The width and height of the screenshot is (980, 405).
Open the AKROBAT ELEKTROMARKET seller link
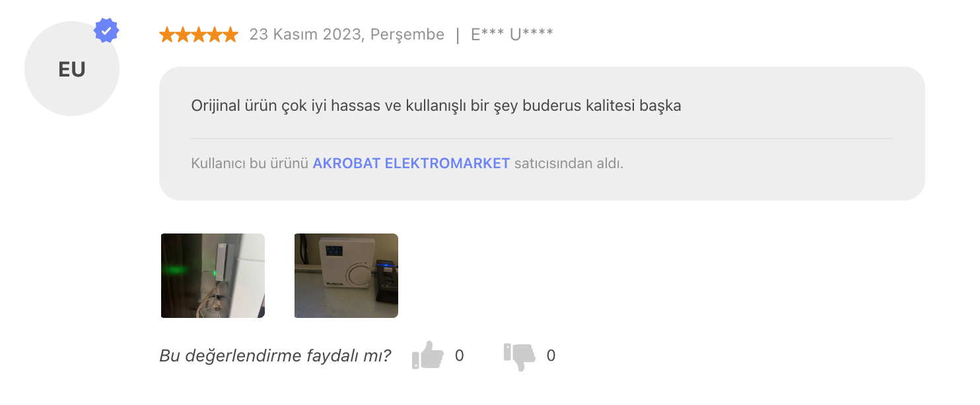coord(411,163)
